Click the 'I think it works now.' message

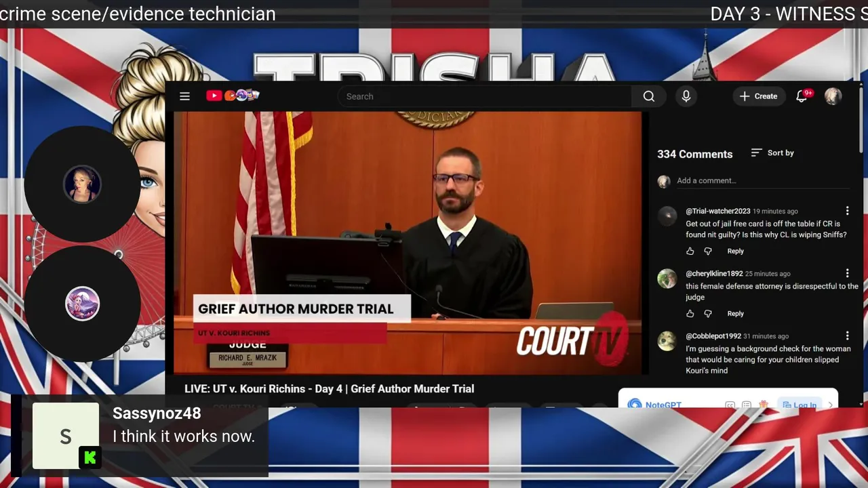pyautogui.click(x=184, y=436)
